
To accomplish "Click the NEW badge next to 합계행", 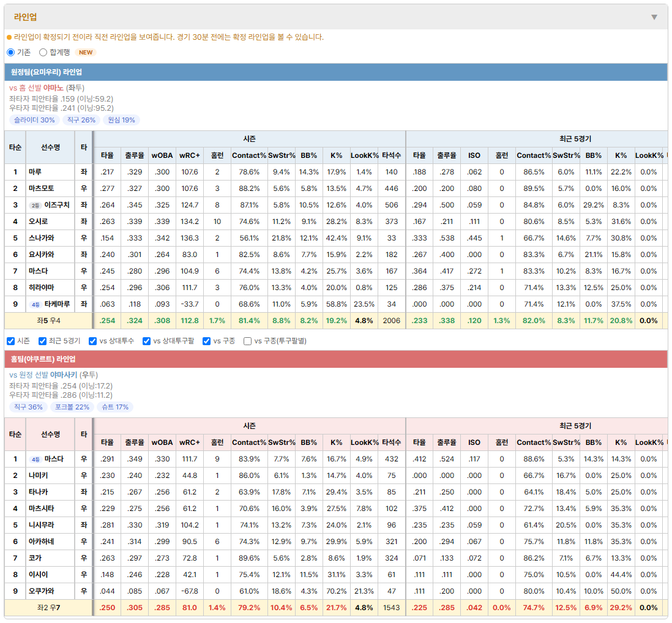I will pos(86,52).
